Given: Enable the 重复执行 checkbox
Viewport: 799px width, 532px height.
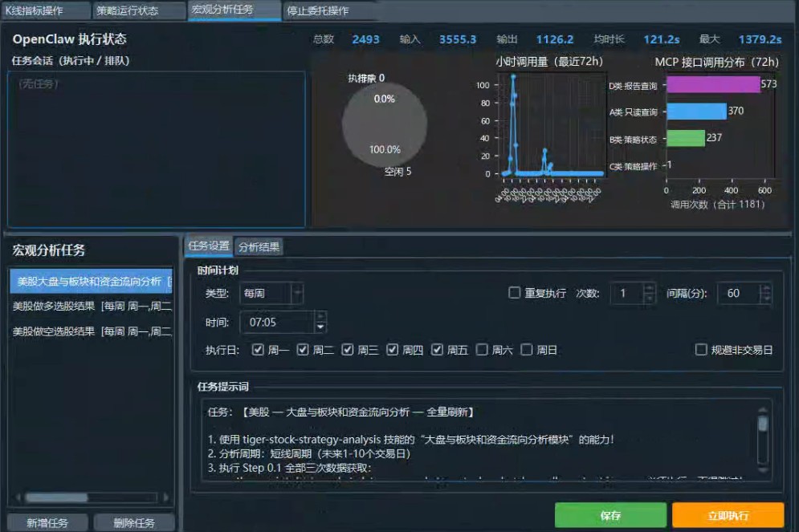Looking at the screenshot, I should click(x=515, y=293).
